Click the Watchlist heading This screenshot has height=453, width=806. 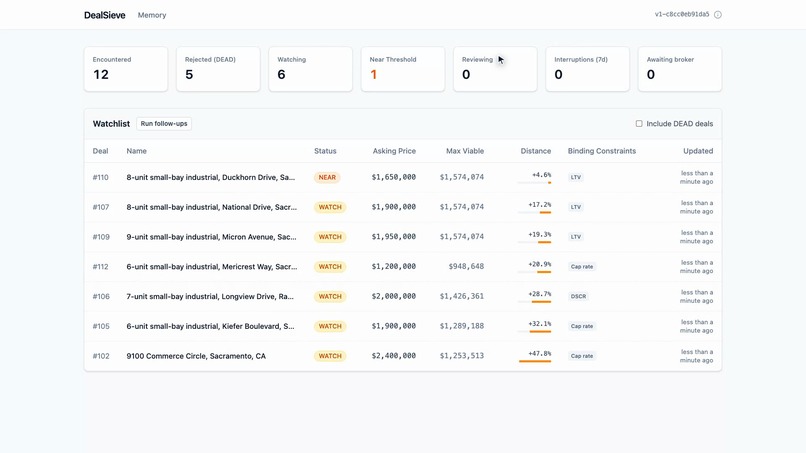pyautogui.click(x=111, y=124)
